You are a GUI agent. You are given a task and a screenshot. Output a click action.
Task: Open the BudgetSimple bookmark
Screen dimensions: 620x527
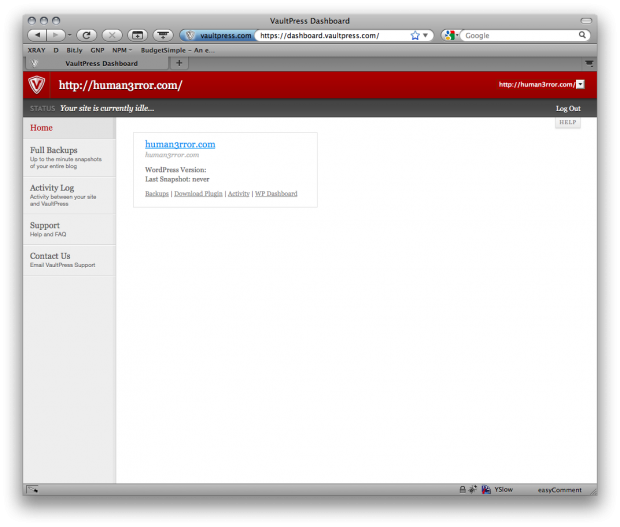tap(178, 50)
